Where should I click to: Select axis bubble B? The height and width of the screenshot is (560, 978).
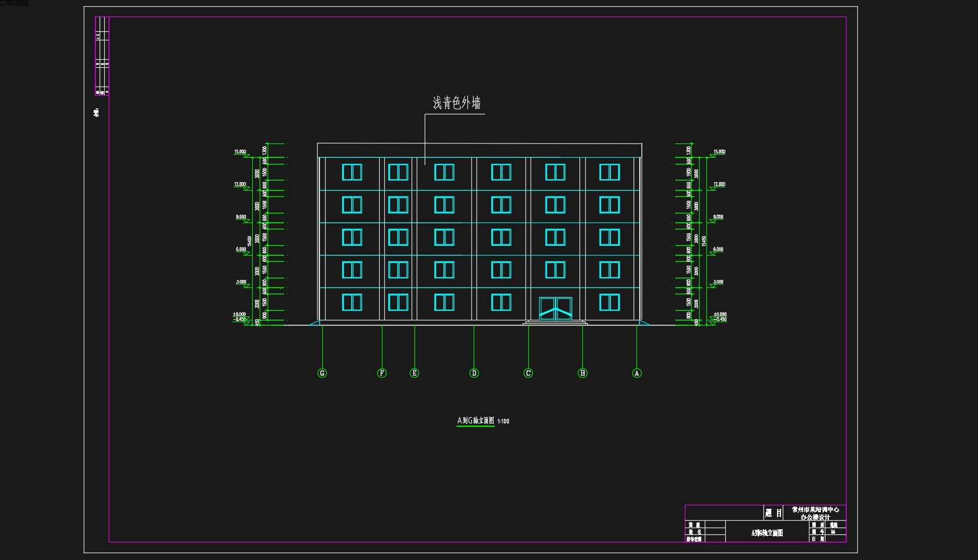pos(582,373)
